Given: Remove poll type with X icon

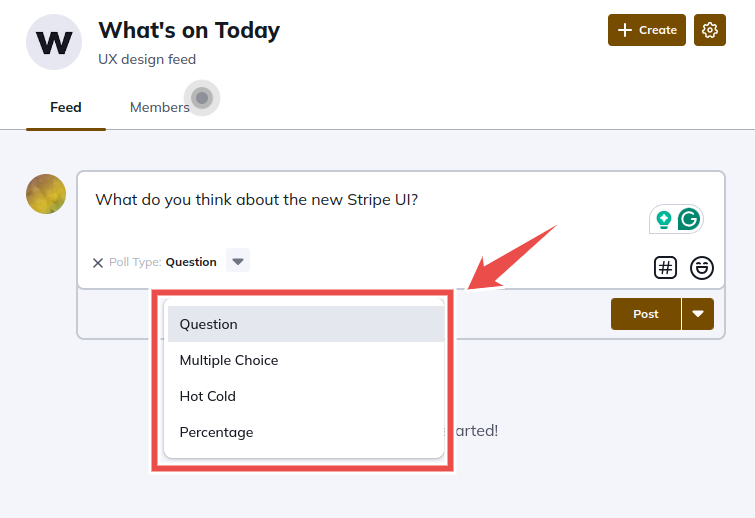Looking at the screenshot, I should [98, 263].
